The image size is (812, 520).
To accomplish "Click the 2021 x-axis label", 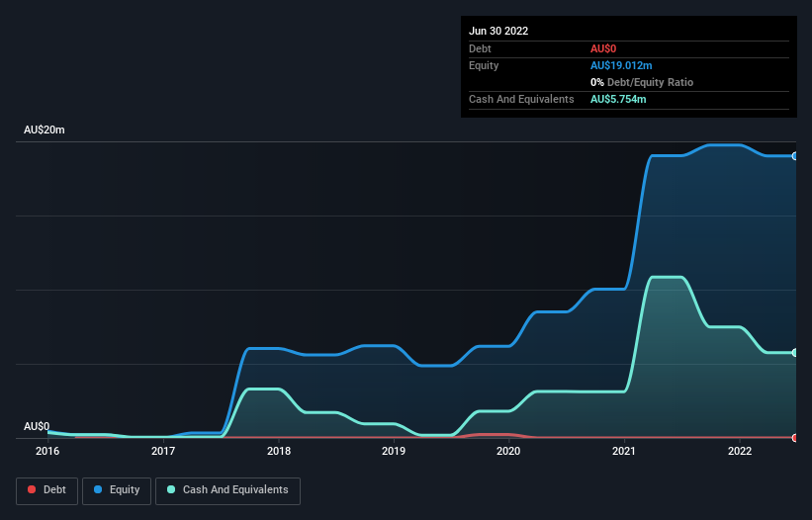I will (624, 451).
